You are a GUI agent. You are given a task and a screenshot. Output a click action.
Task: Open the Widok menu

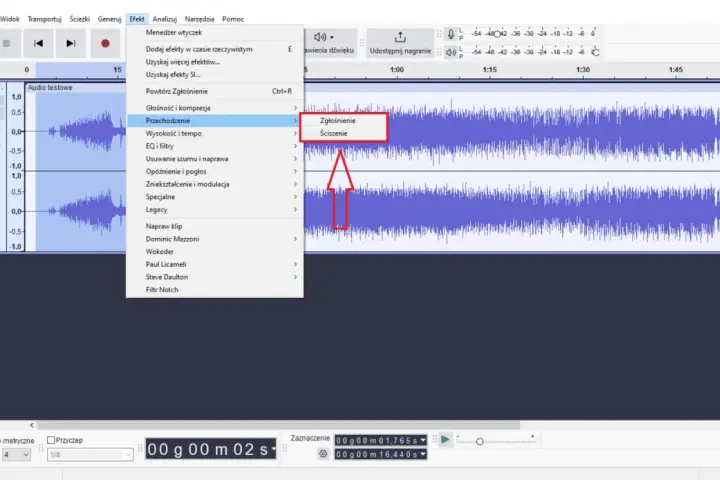(10, 19)
